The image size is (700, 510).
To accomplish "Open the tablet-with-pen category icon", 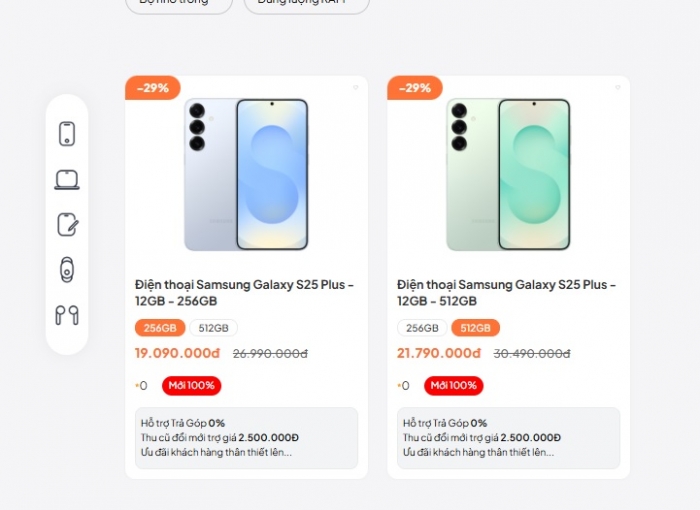I will coord(67,224).
